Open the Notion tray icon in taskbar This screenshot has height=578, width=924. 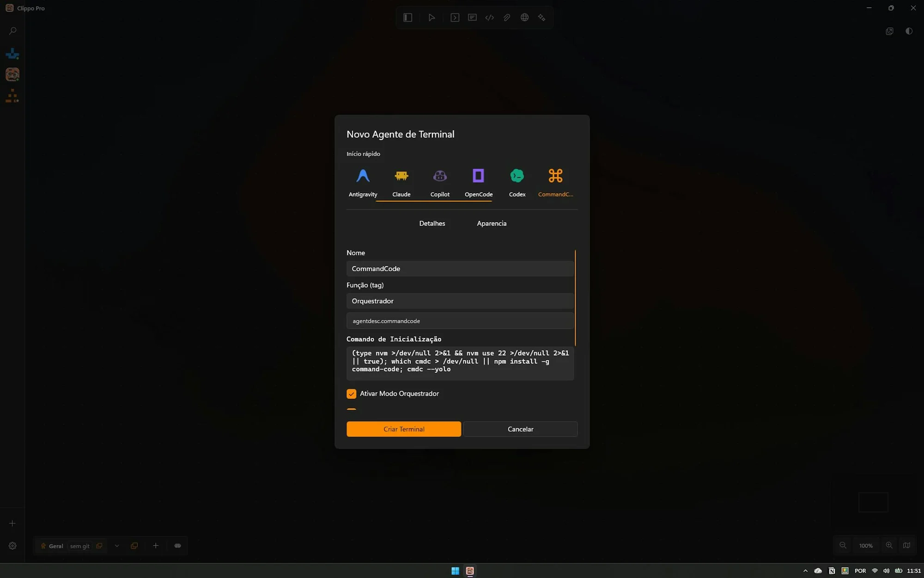pyautogui.click(x=832, y=571)
